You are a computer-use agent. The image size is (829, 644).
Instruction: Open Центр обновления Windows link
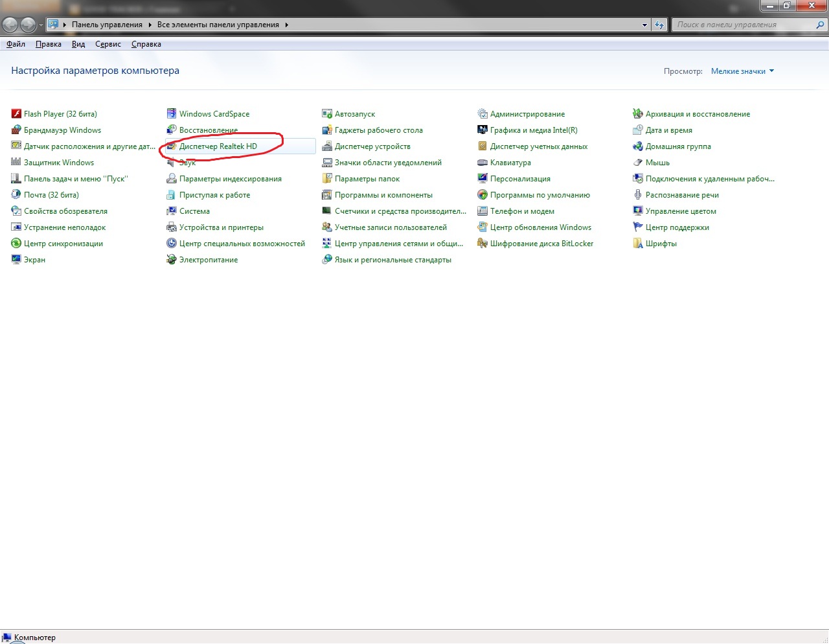pos(540,227)
